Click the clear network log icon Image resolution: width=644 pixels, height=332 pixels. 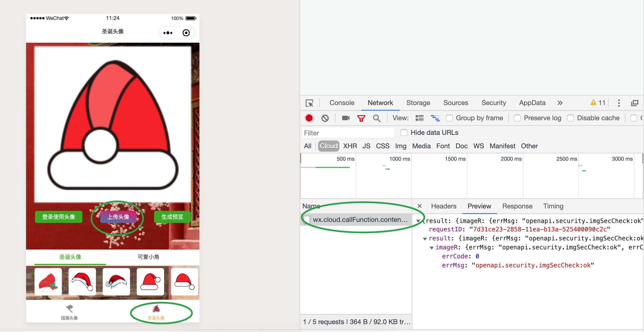tap(325, 118)
